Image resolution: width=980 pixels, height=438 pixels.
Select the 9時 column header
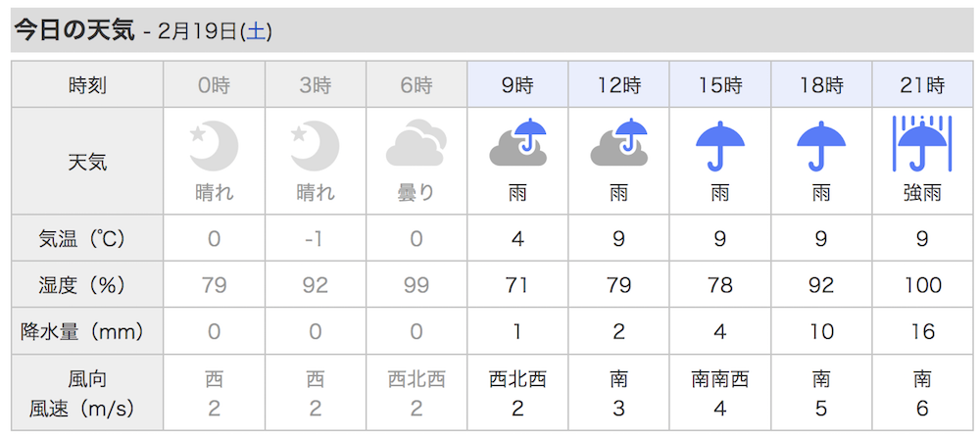517,85
